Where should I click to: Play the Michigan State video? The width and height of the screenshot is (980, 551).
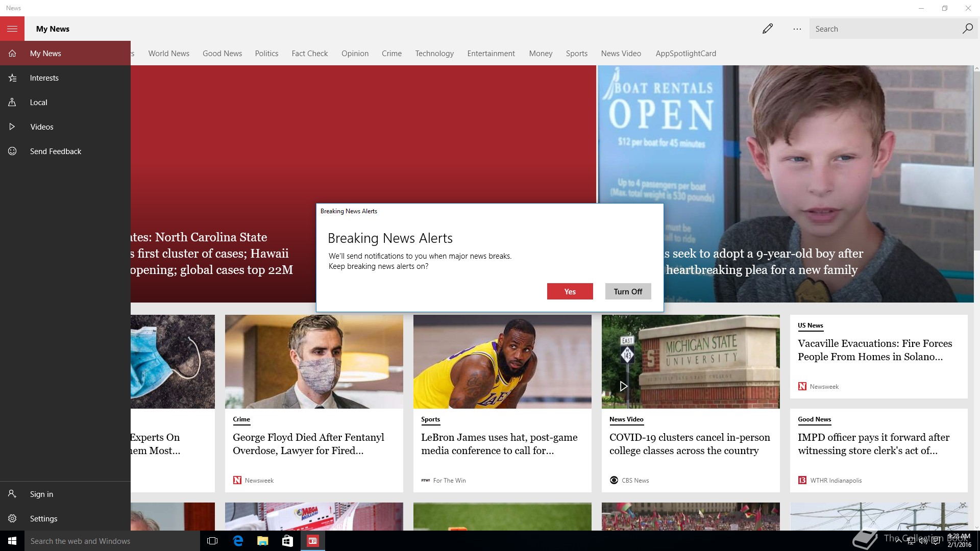(623, 386)
